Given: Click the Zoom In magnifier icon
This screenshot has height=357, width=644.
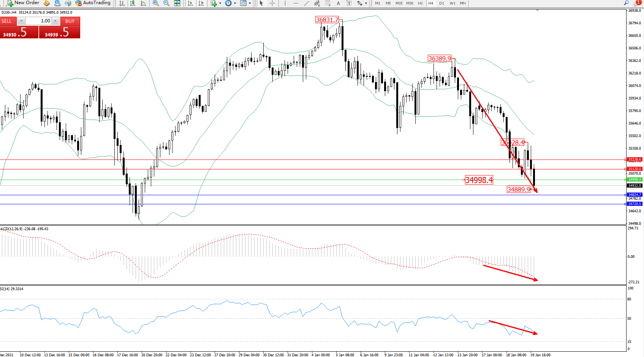Looking at the screenshot, I should pyautogui.click(x=155, y=3).
